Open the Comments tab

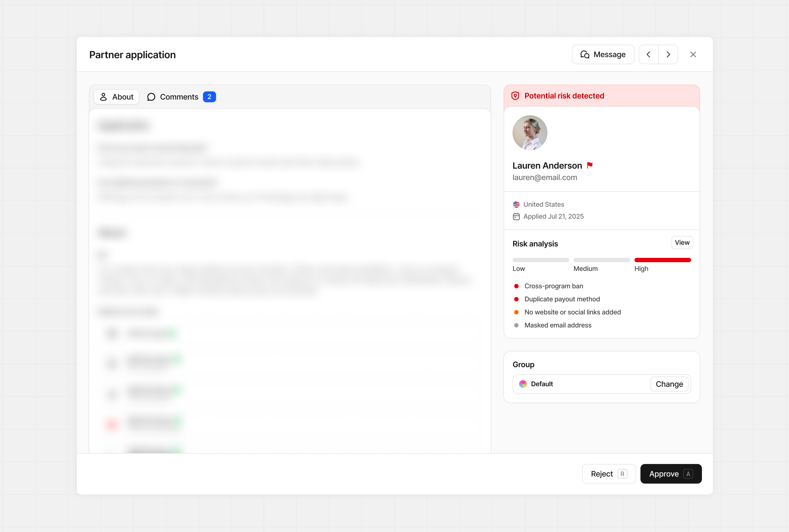(179, 97)
